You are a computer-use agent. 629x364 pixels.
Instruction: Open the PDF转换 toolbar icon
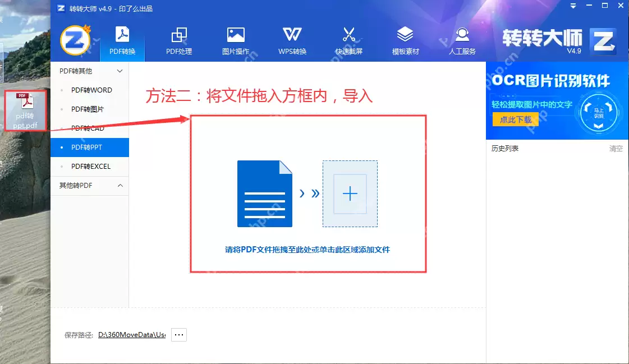point(123,39)
